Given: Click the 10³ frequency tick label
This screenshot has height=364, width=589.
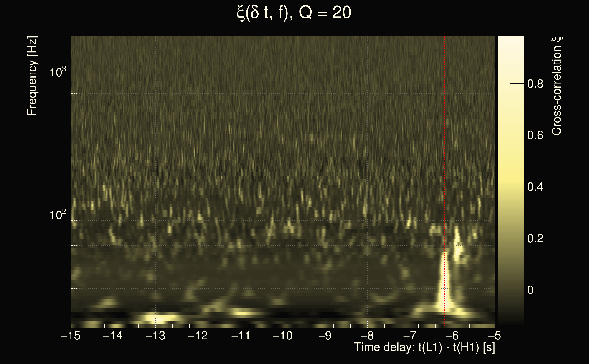Looking at the screenshot, I should click(x=58, y=72).
